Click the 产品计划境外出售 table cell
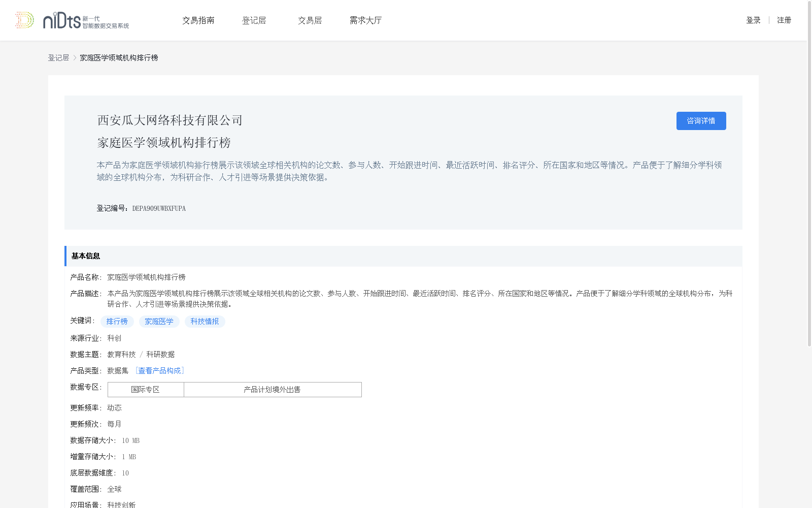Image resolution: width=812 pixels, height=508 pixels. (x=272, y=390)
